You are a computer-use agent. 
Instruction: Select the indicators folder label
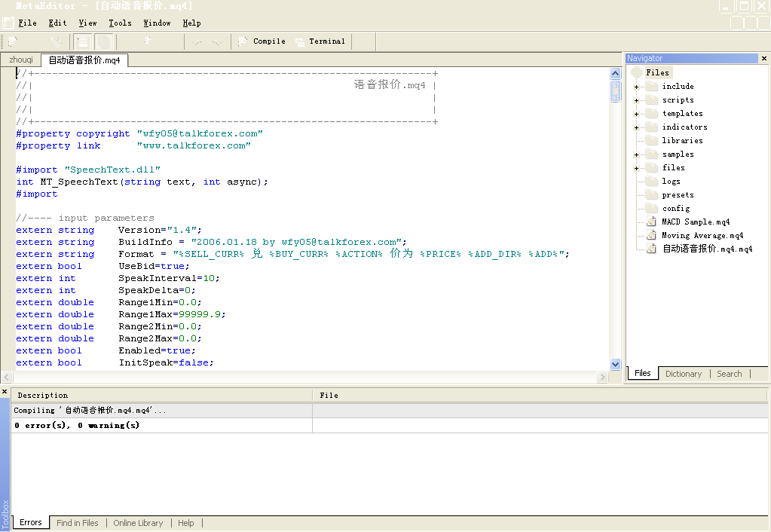click(684, 127)
